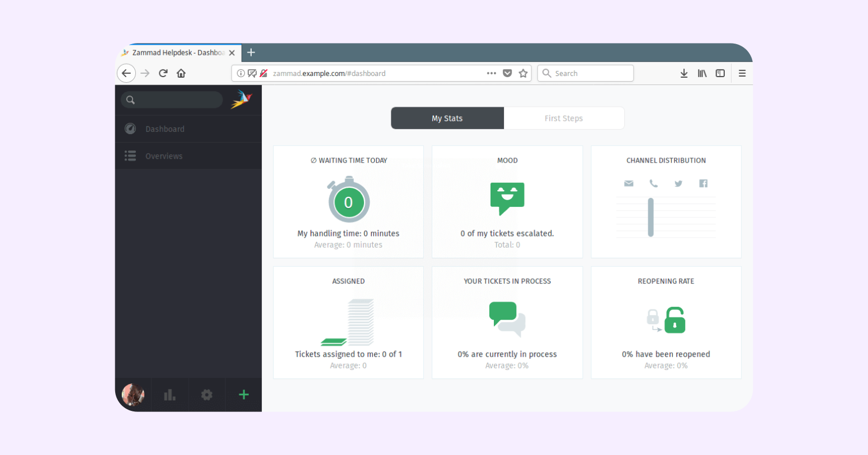Open admin settings gear icon
The image size is (868, 455).
point(207,395)
